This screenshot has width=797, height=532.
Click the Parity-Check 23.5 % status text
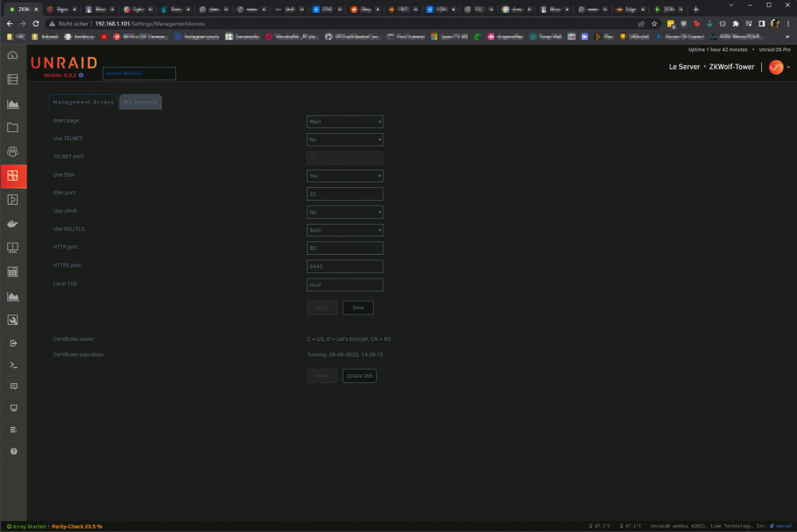click(77, 527)
